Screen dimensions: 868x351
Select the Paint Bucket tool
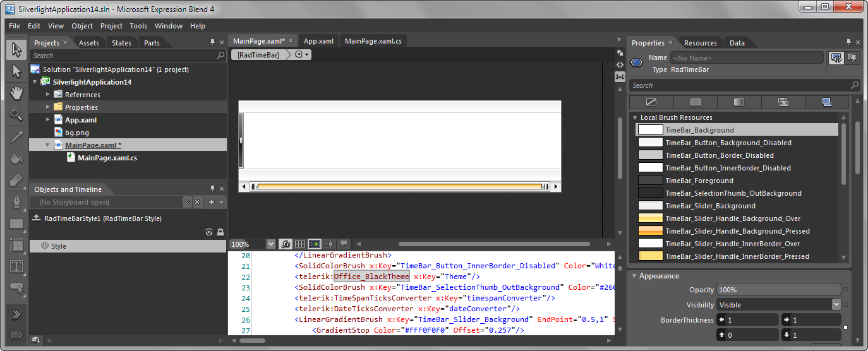point(16,158)
